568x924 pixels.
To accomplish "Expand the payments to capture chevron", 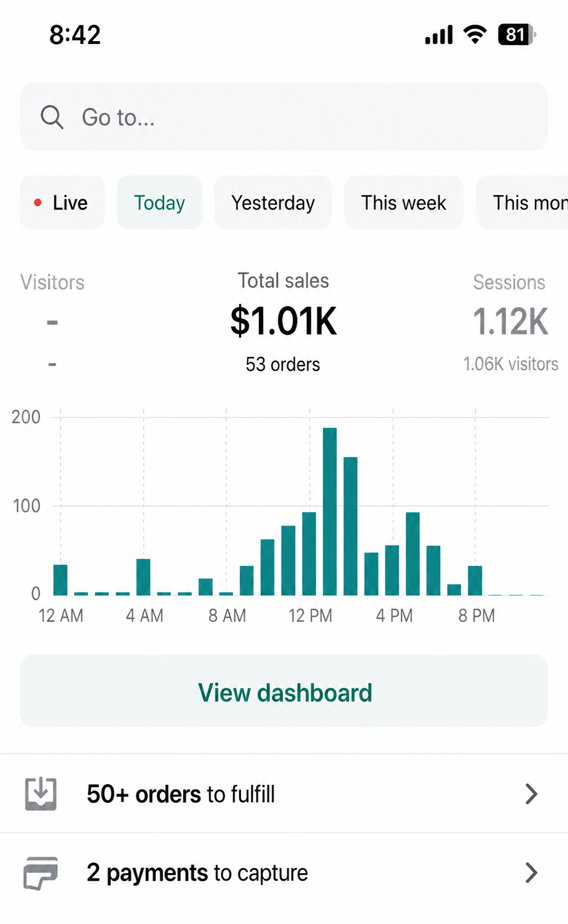I will [532, 873].
